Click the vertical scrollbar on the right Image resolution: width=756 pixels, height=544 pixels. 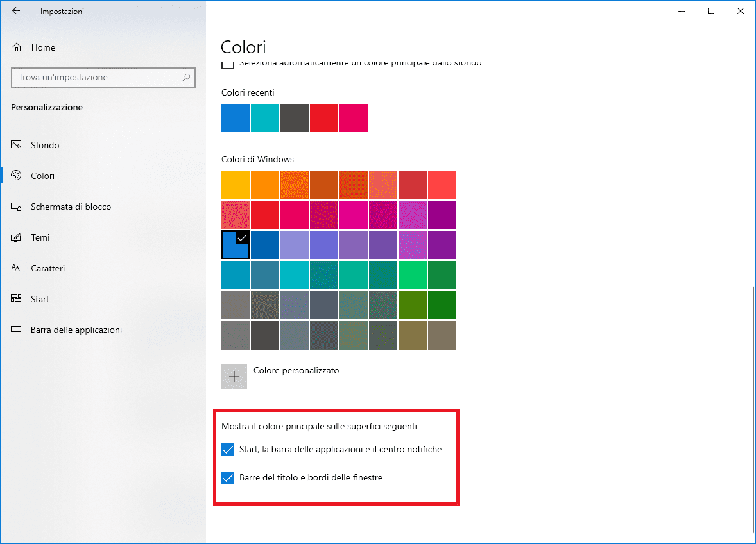click(752, 411)
